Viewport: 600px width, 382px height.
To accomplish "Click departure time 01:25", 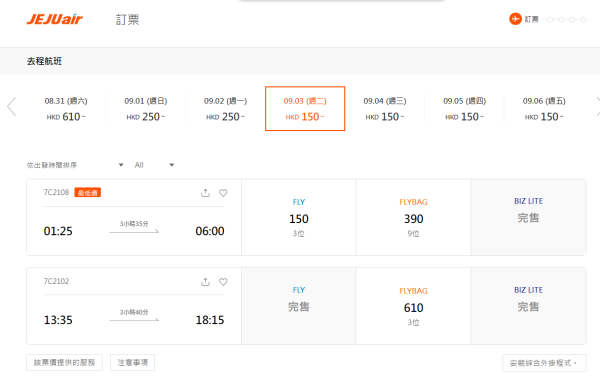I will pos(58,231).
